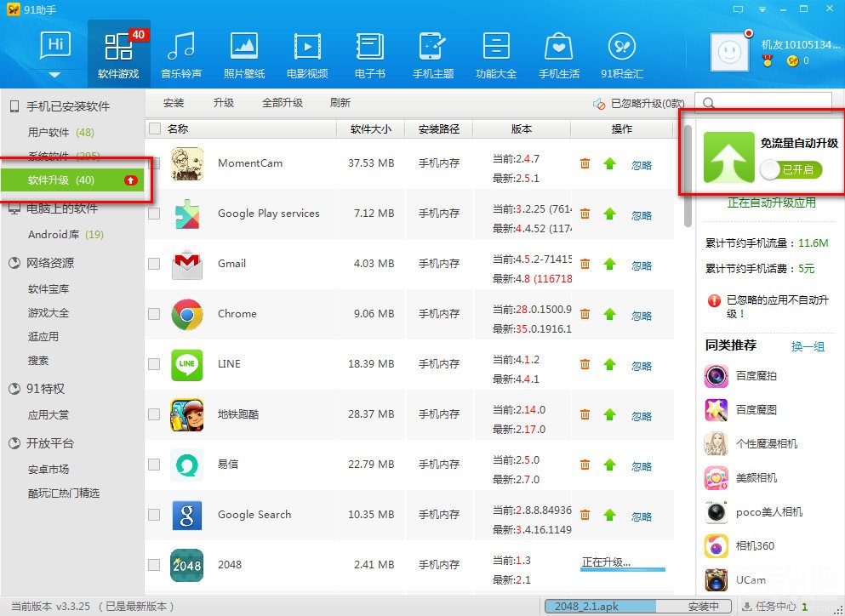
Task: Open 软件宝库 in sidebar
Action: pos(49,289)
